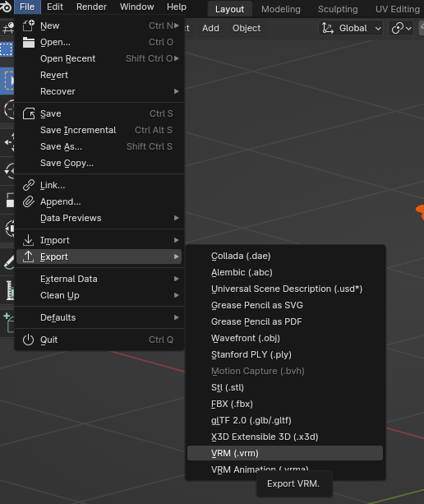Open the File menu
424x504 pixels.
click(27, 7)
